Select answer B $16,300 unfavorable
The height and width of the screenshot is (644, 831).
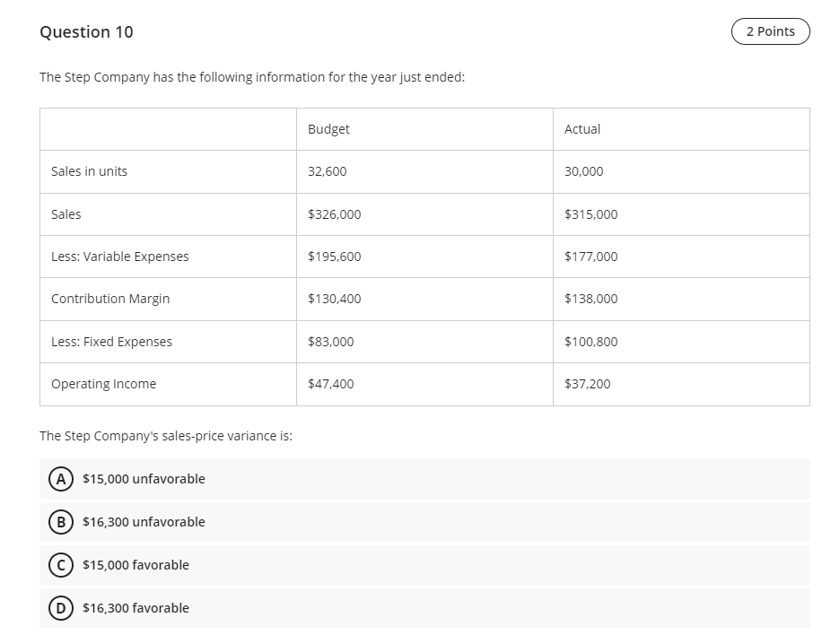424,522
